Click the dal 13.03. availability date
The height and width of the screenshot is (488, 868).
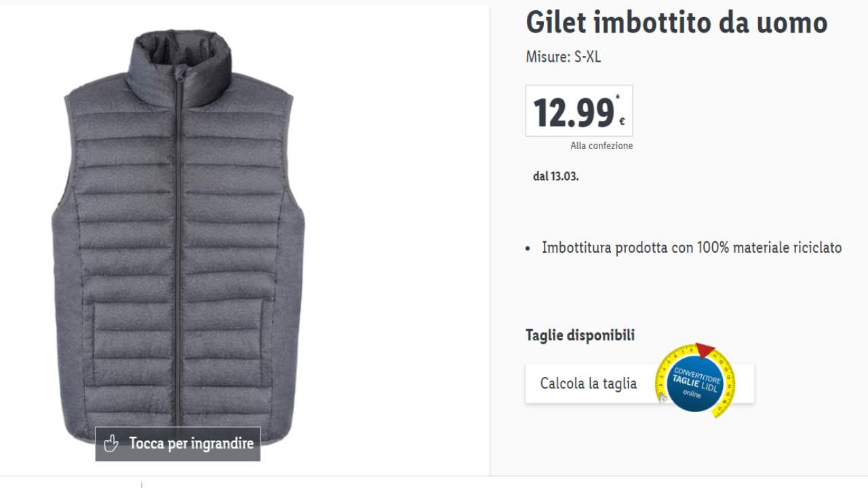click(x=556, y=176)
